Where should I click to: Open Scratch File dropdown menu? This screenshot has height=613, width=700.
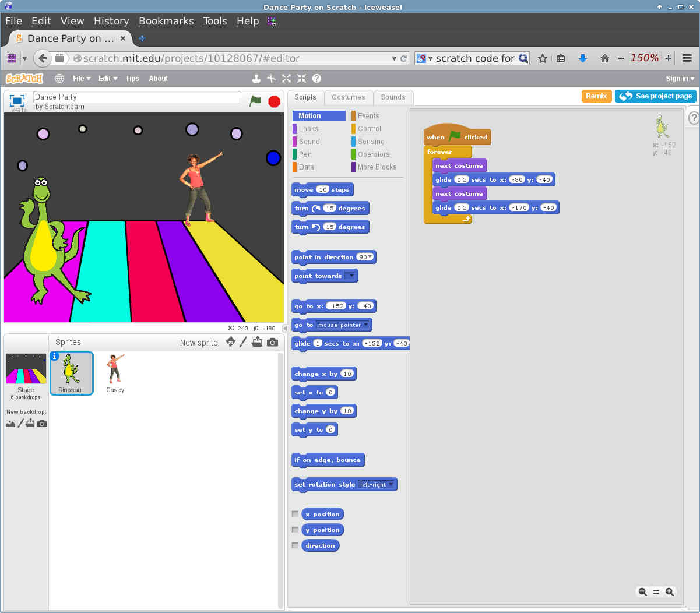click(82, 78)
